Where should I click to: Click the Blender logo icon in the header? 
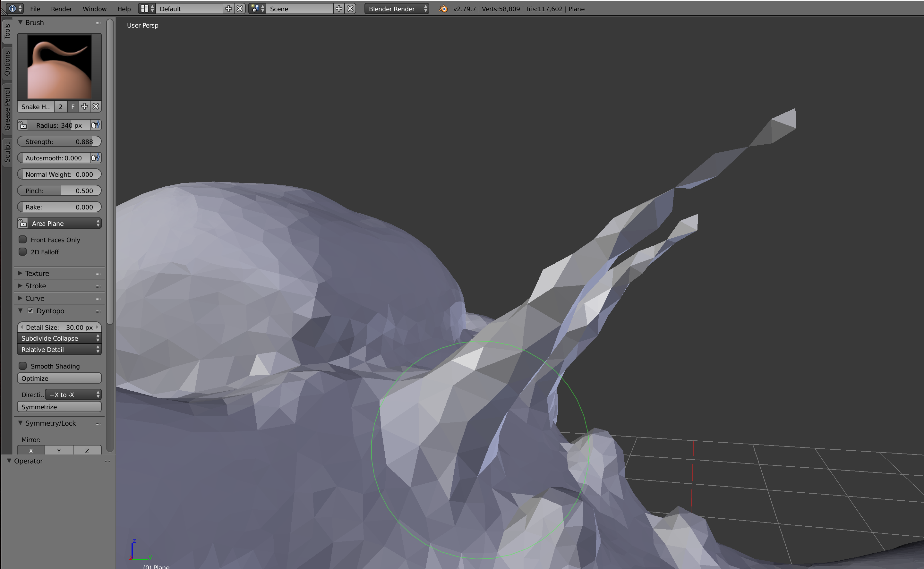coord(443,9)
